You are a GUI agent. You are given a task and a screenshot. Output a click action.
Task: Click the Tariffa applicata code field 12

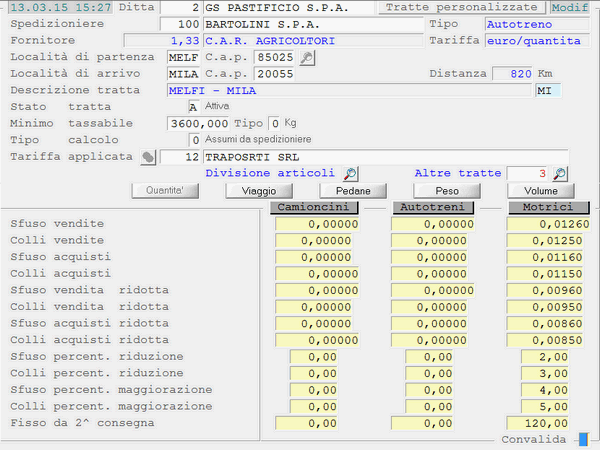point(180,157)
